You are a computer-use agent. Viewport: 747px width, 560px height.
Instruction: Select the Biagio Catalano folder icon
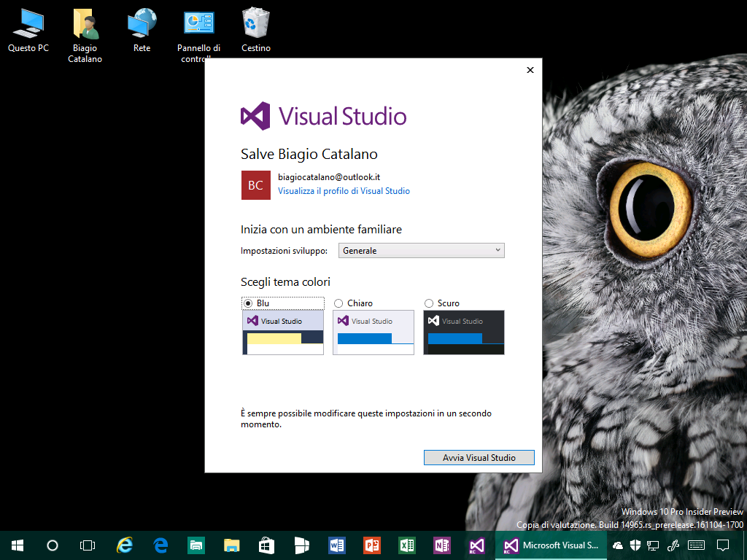pyautogui.click(x=85, y=36)
